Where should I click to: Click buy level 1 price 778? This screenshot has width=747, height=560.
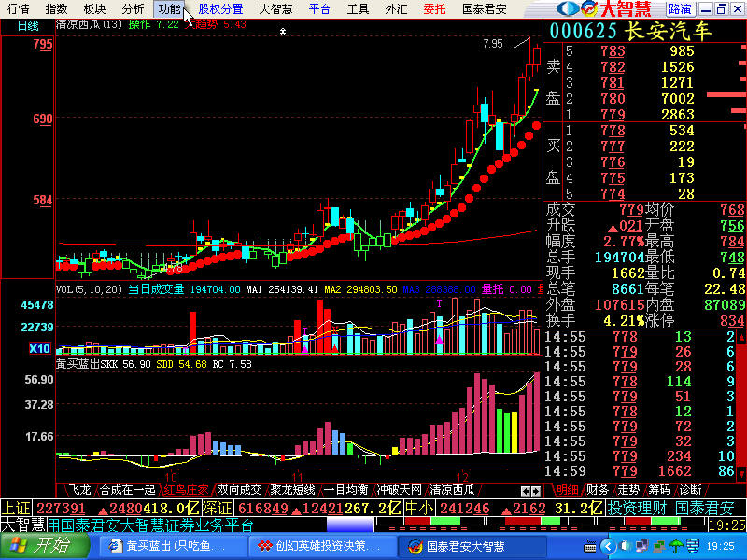click(x=613, y=131)
